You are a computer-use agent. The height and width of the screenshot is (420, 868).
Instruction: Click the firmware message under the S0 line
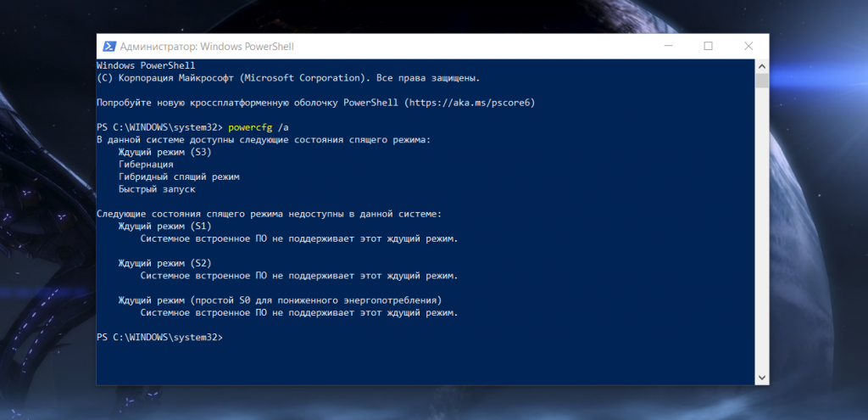[x=299, y=312]
